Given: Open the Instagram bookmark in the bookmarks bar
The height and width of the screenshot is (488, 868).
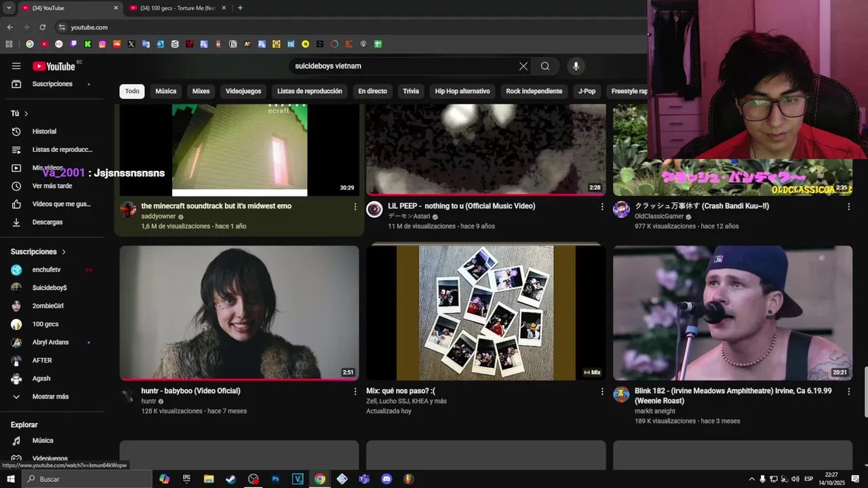Looking at the screenshot, I should pos(102,44).
